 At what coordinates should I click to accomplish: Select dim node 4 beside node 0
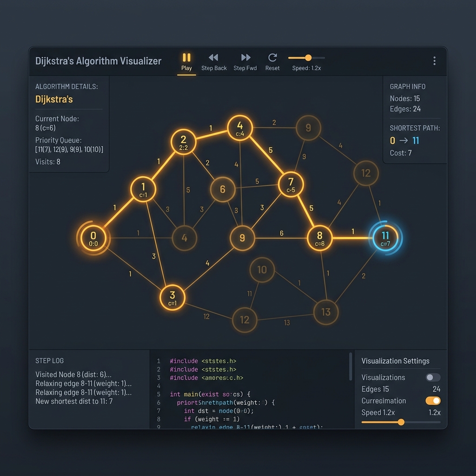coord(184,238)
